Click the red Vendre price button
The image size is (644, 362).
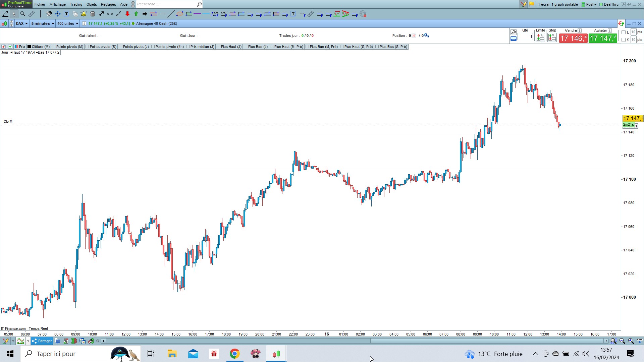tap(573, 38)
